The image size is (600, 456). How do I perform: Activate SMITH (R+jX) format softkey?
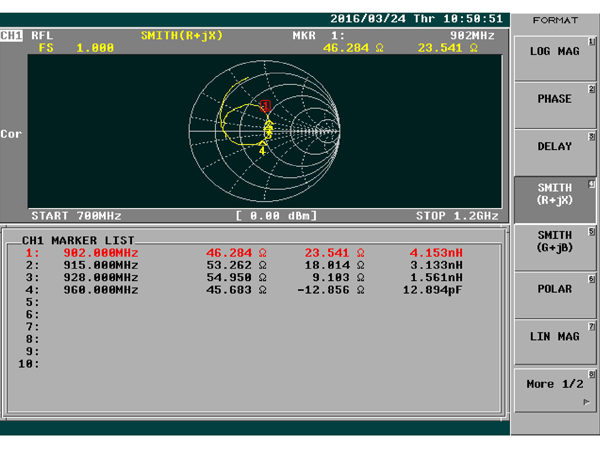[x=555, y=200]
